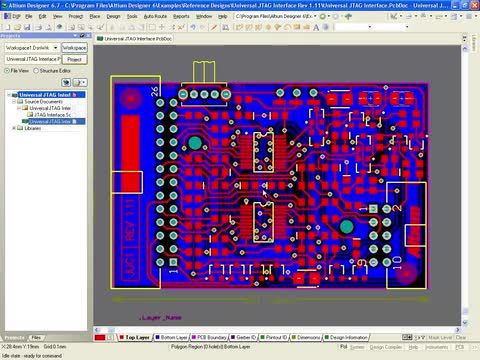Screen dimensions: 480x360
Task: Select JTAG Interface schematic in tree
Action: click(x=49, y=115)
